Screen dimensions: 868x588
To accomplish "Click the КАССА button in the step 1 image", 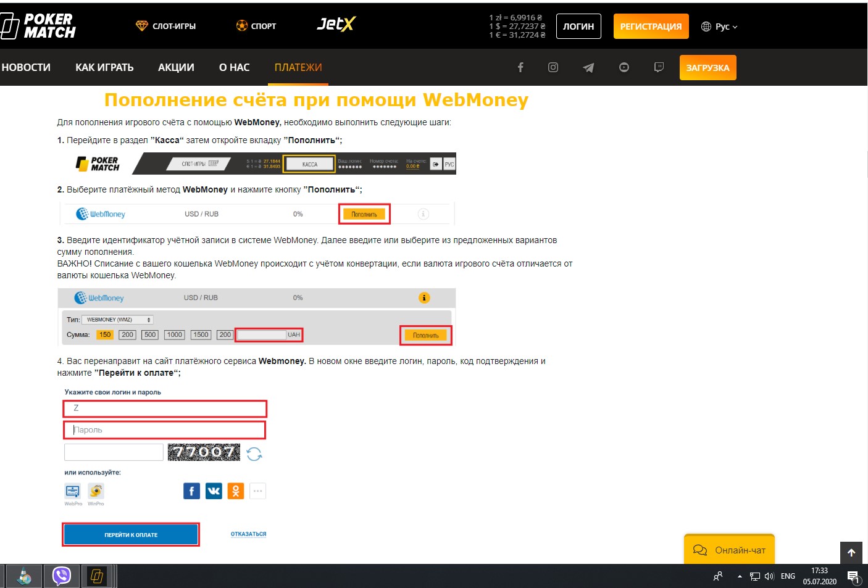I will (309, 164).
